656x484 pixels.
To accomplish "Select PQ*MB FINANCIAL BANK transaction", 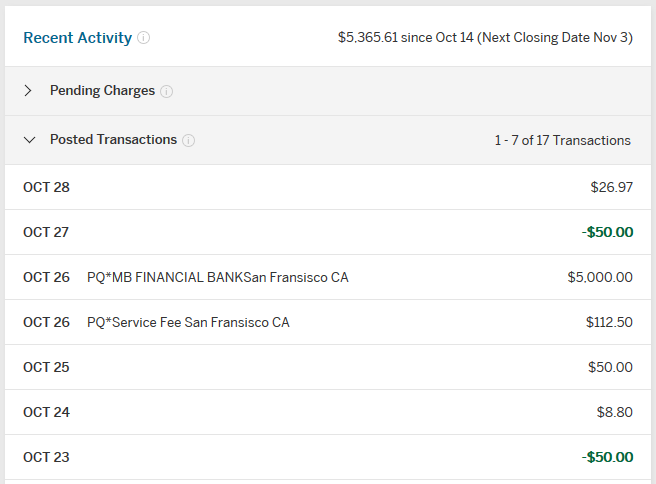I will [328, 277].
